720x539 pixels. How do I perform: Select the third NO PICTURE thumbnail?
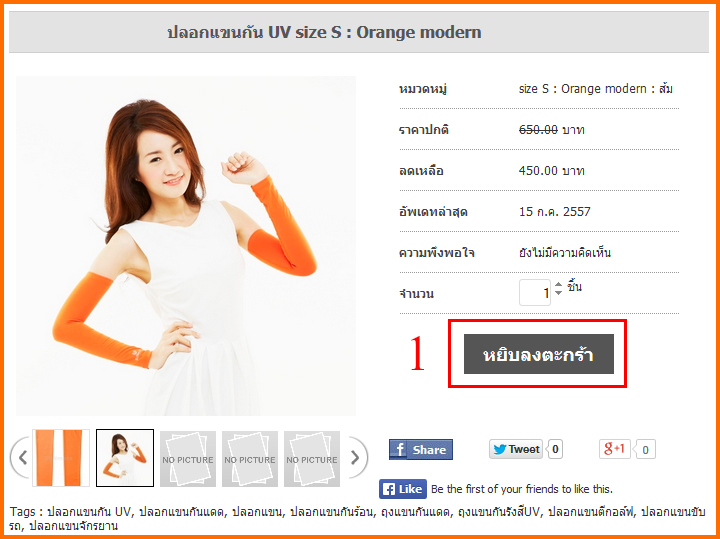click(312, 459)
